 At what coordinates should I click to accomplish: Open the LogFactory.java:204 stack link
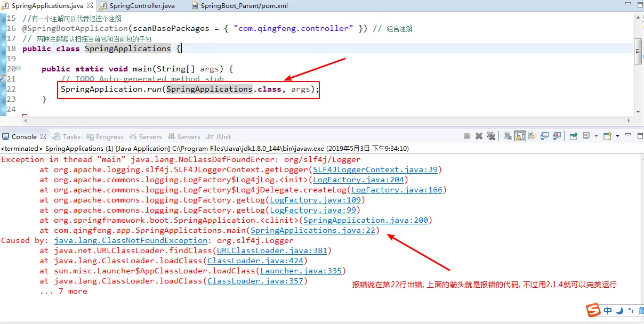coord(358,180)
